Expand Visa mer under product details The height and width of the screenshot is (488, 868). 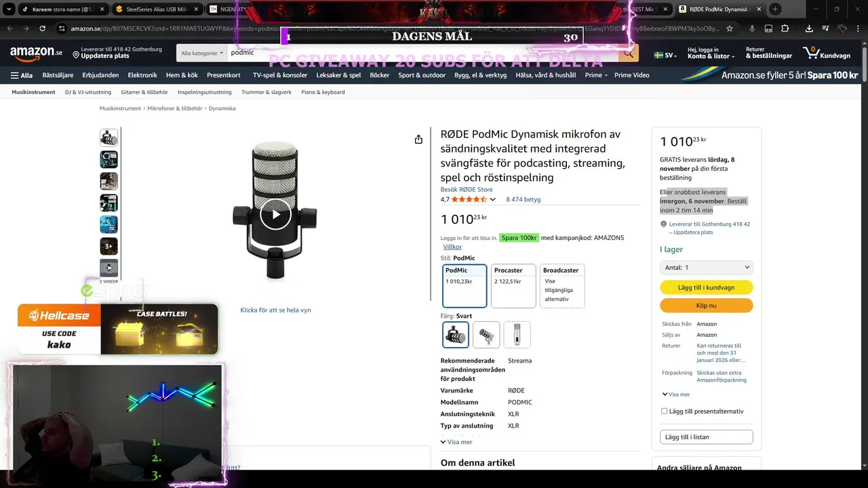point(456,442)
